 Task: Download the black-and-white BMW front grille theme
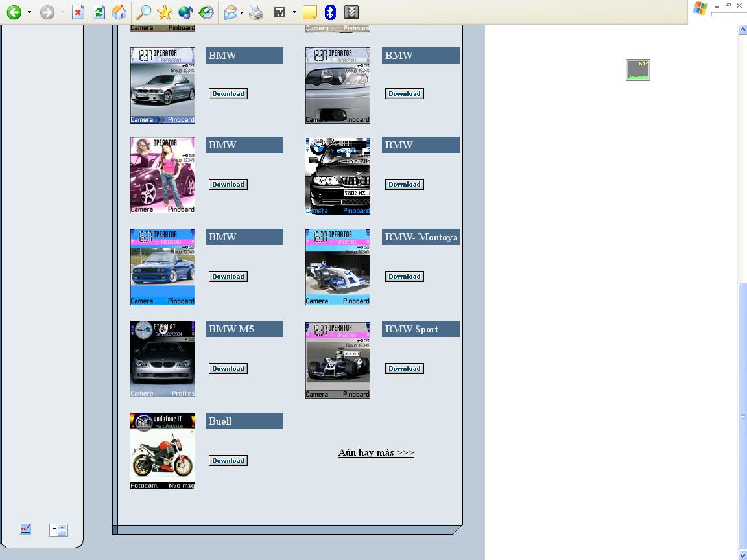coord(405,184)
